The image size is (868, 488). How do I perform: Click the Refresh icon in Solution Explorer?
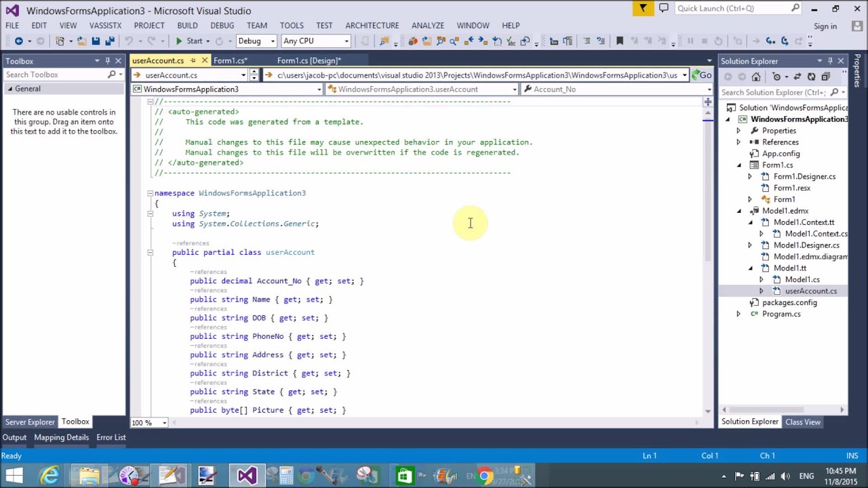[x=812, y=77]
